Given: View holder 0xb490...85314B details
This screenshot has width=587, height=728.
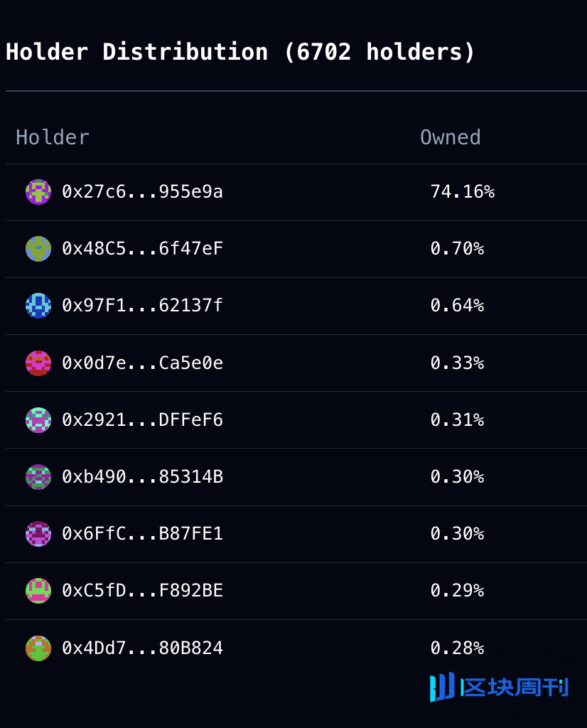Looking at the screenshot, I should 142,477.
